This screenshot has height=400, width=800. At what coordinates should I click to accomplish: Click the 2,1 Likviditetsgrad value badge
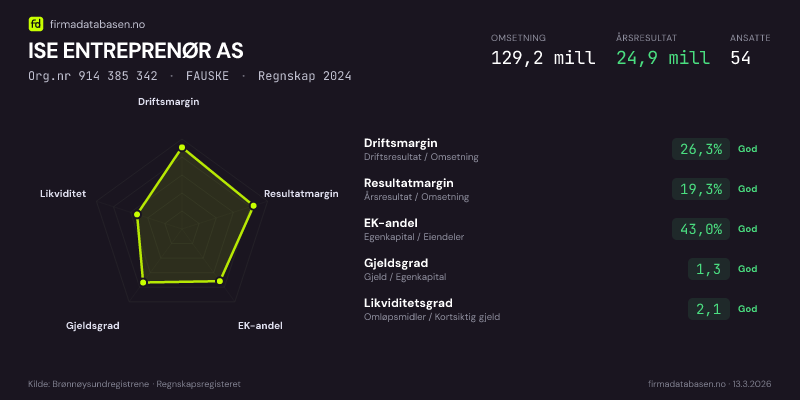(x=709, y=309)
